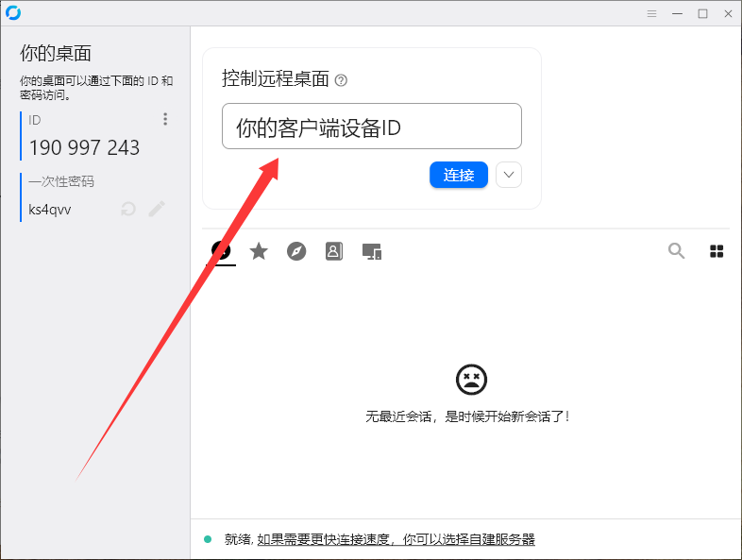The width and height of the screenshot is (742, 560).
Task: Expand the connection options dropdown arrow
Action: 509,175
